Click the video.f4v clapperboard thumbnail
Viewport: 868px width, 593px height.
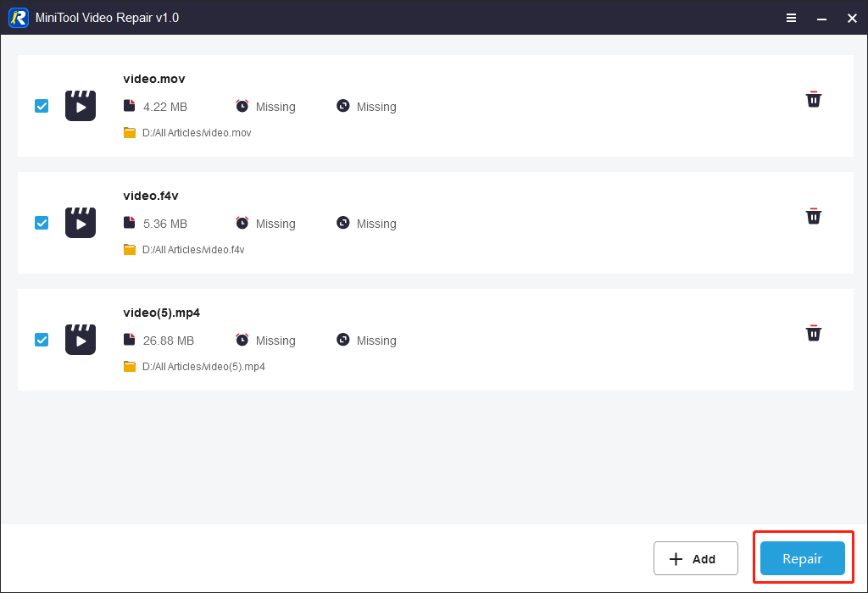click(x=81, y=222)
